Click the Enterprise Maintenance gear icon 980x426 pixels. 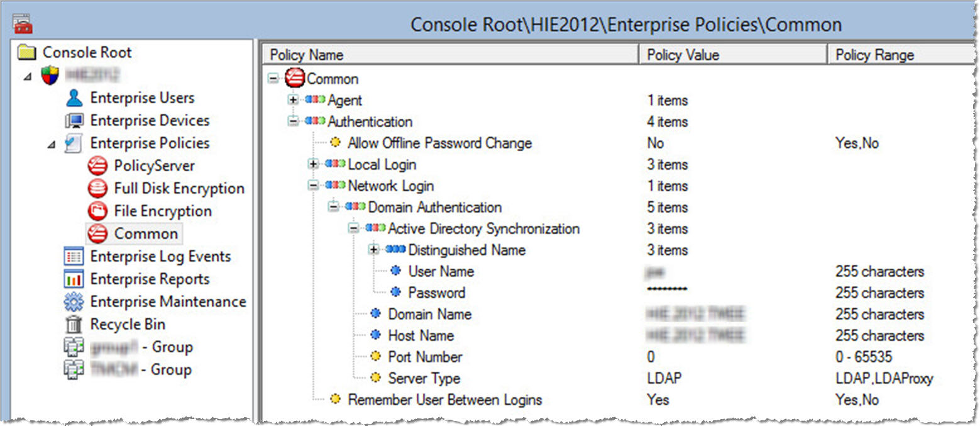click(74, 302)
